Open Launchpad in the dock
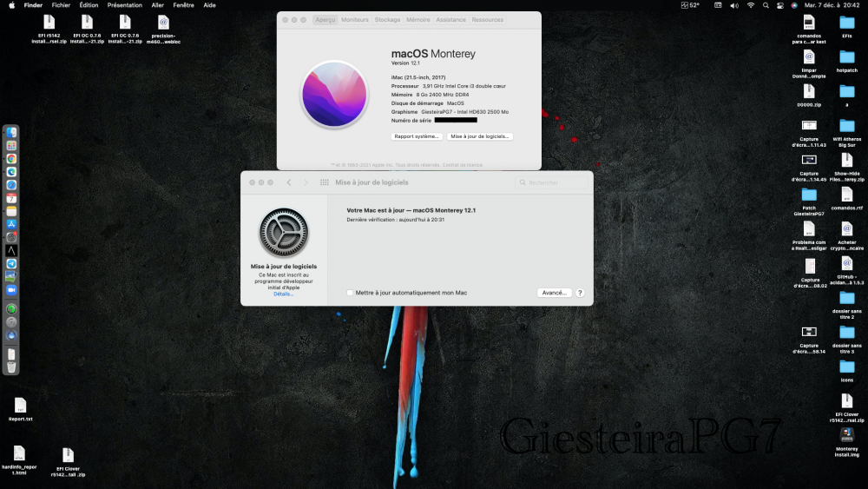868x489 pixels. tap(11, 146)
